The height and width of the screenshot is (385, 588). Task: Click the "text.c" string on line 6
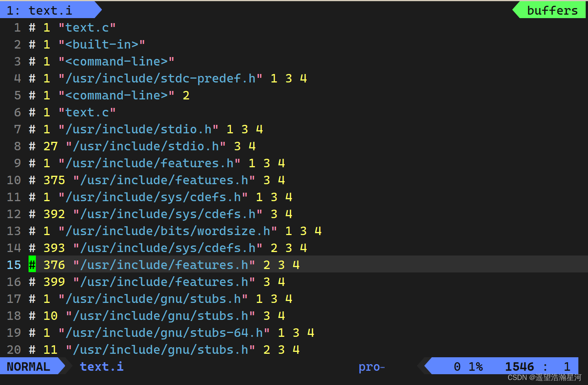coord(87,112)
